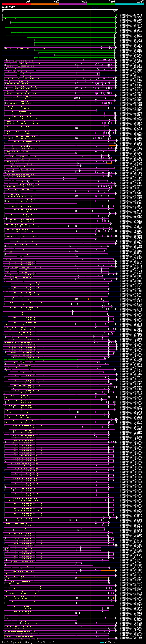This screenshot has width=146, height=644.
Task: Click green alignment bar for B7FF88 hit
Action: point(60,15)
